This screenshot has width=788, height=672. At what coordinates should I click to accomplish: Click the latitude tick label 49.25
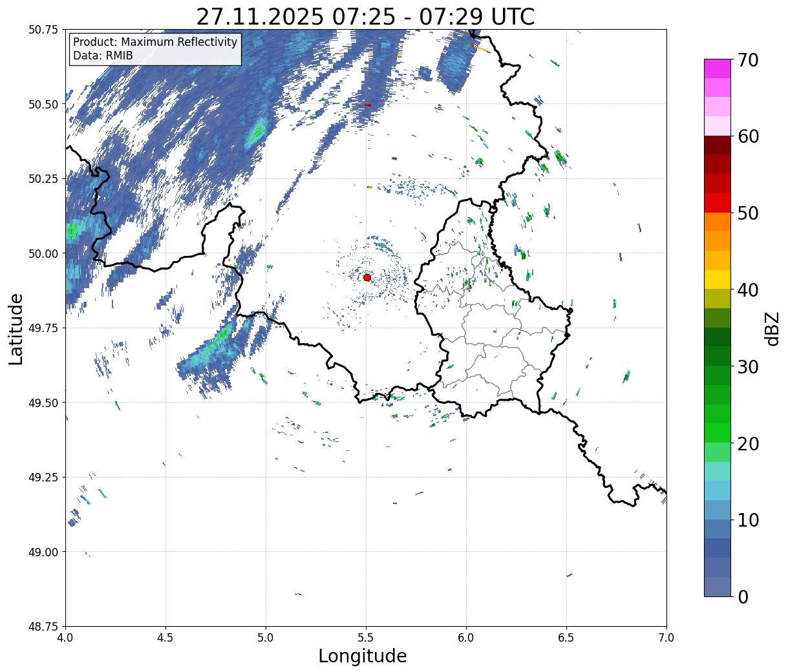[x=43, y=477]
